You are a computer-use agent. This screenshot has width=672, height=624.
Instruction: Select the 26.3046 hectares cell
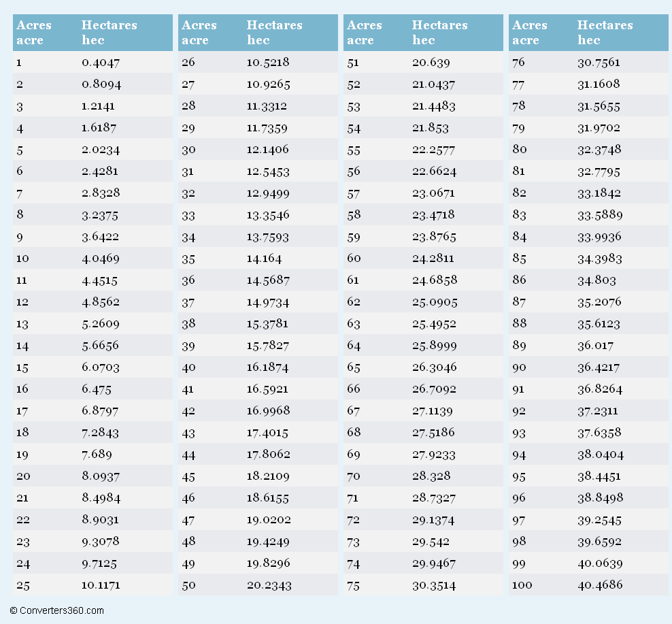pos(435,367)
